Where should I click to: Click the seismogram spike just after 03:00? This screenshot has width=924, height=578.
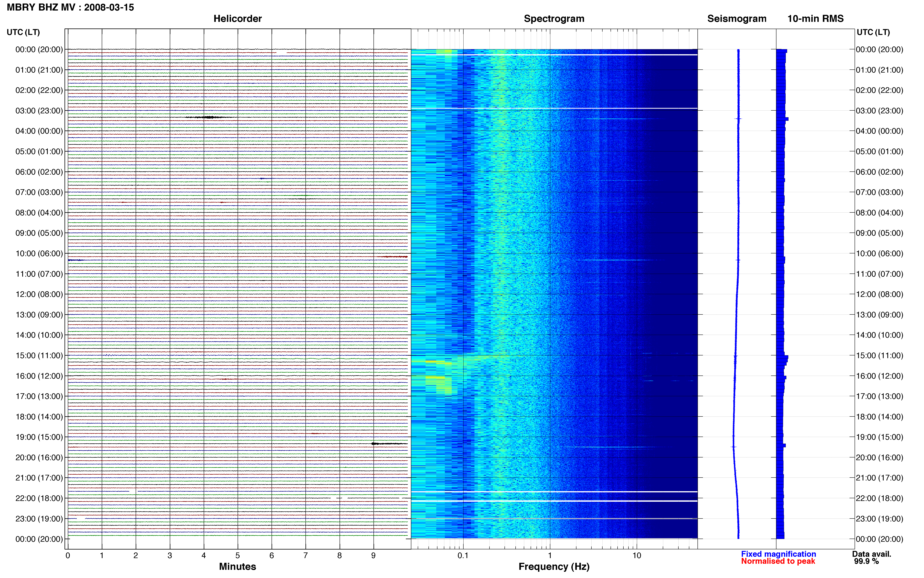pos(738,119)
